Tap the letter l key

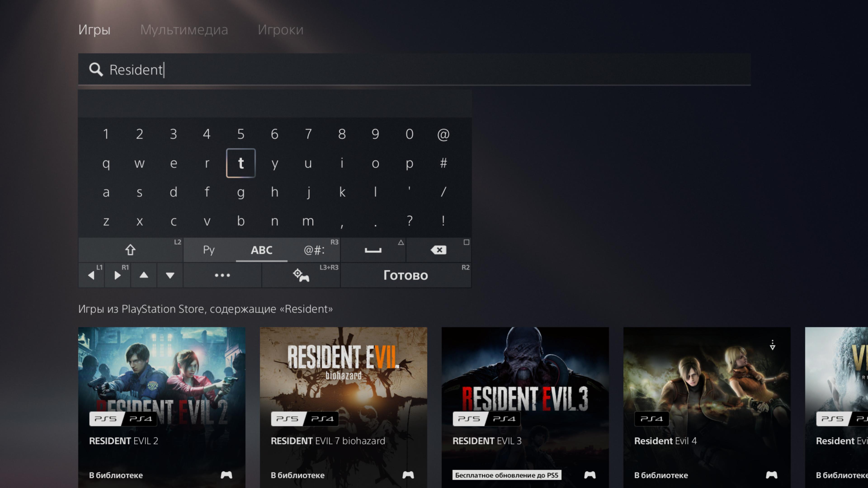click(x=375, y=192)
